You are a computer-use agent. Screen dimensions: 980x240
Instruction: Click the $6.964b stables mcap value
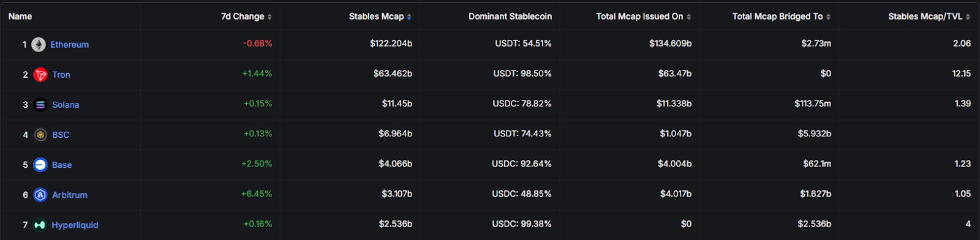(395, 133)
